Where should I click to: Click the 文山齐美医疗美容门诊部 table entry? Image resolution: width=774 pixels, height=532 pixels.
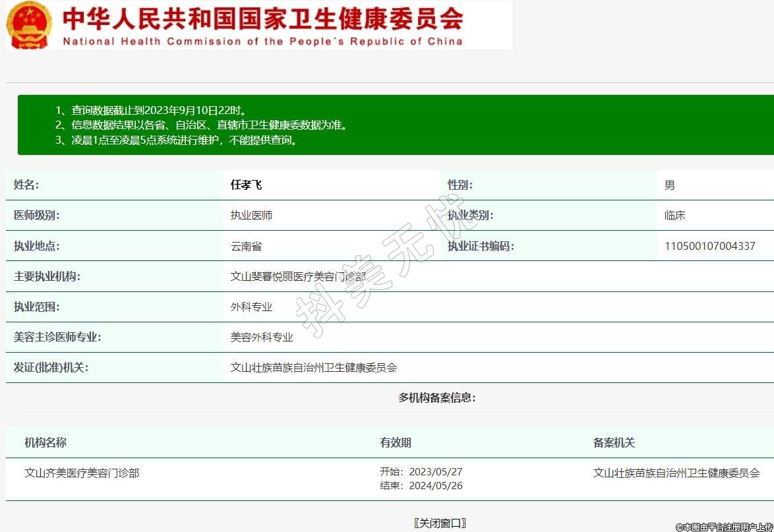(82, 473)
